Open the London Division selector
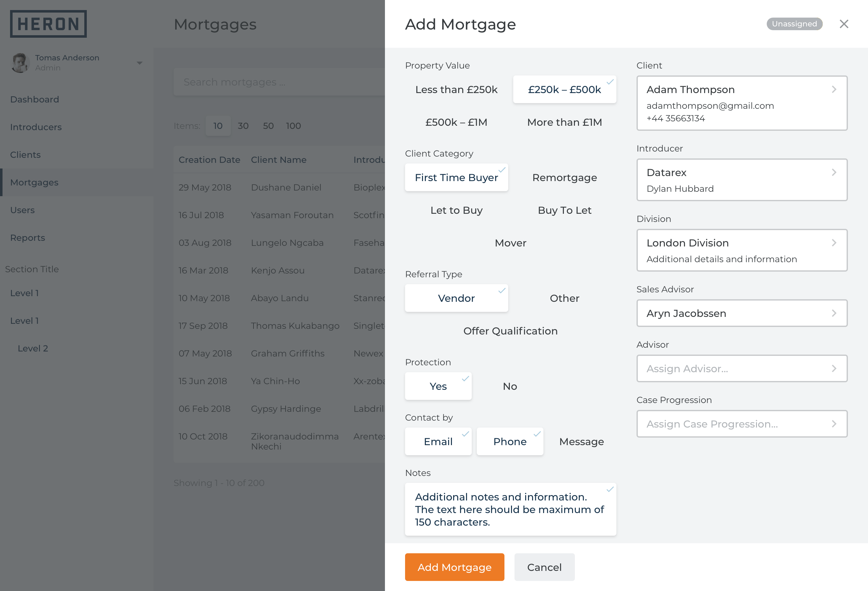 click(742, 251)
